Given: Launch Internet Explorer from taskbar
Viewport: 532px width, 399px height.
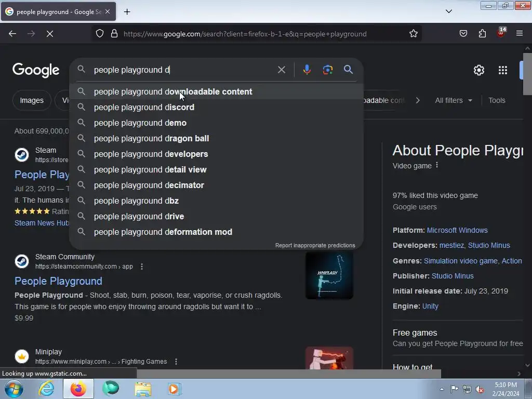Looking at the screenshot, I should 46,389.
